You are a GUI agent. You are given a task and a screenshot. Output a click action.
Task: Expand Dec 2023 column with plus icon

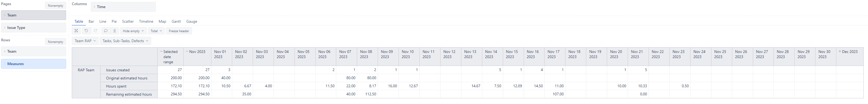(840, 52)
